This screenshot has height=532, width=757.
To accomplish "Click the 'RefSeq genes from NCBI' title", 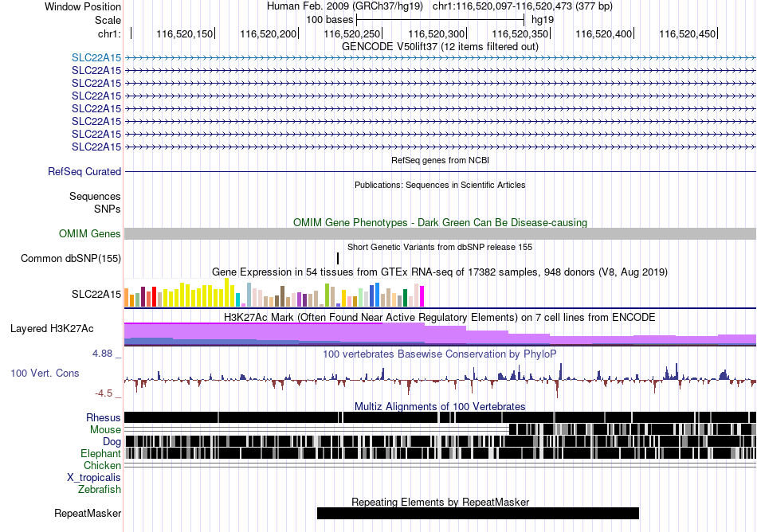I will pos(440,160).
